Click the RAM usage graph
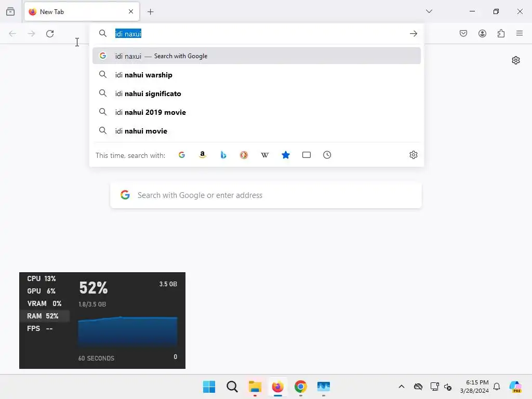The height and width of the screenshot is (399, 532). [x=128, y=332]
